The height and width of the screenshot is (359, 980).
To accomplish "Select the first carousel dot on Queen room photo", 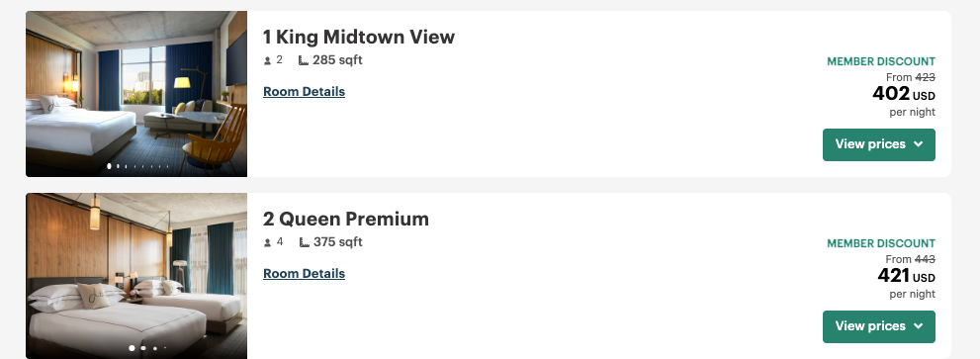I will pos(132,348).
